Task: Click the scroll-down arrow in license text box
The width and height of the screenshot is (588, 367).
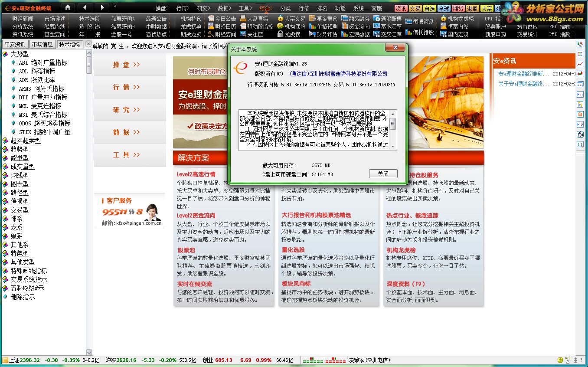Action: [x=393, y=147]
